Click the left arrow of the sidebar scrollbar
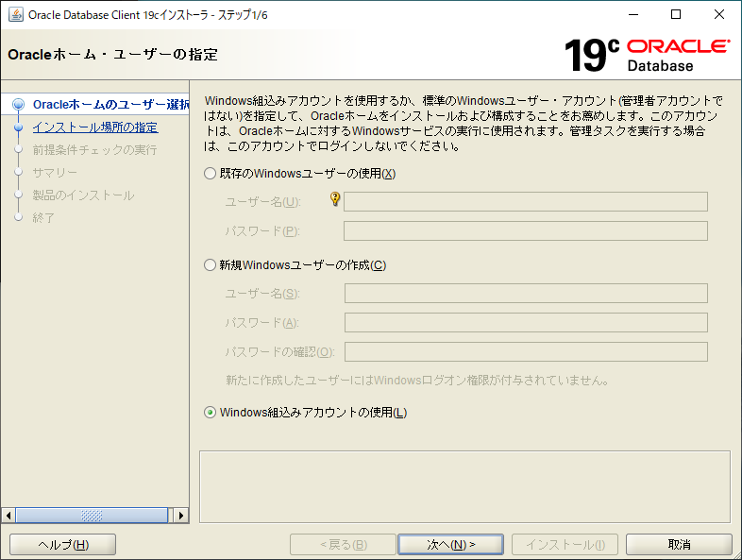Viewport: 742px width, 560px height. (8, 515)
